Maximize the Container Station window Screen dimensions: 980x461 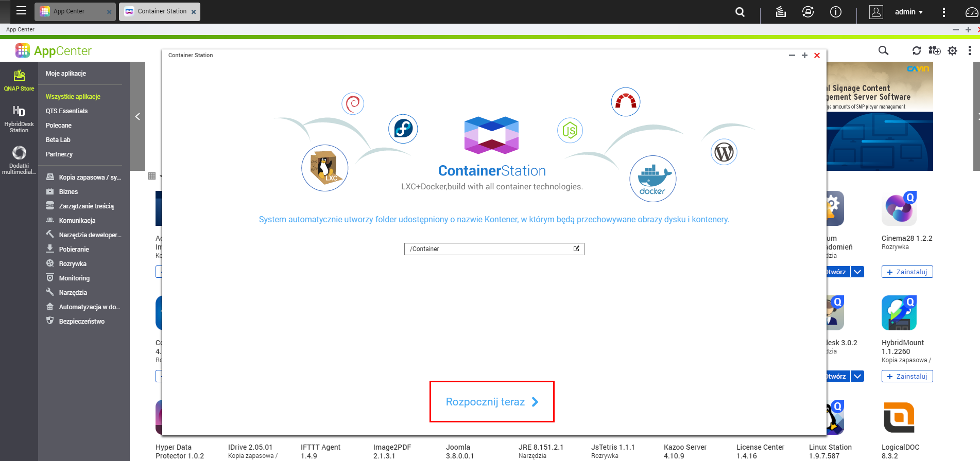click(804, 55)
